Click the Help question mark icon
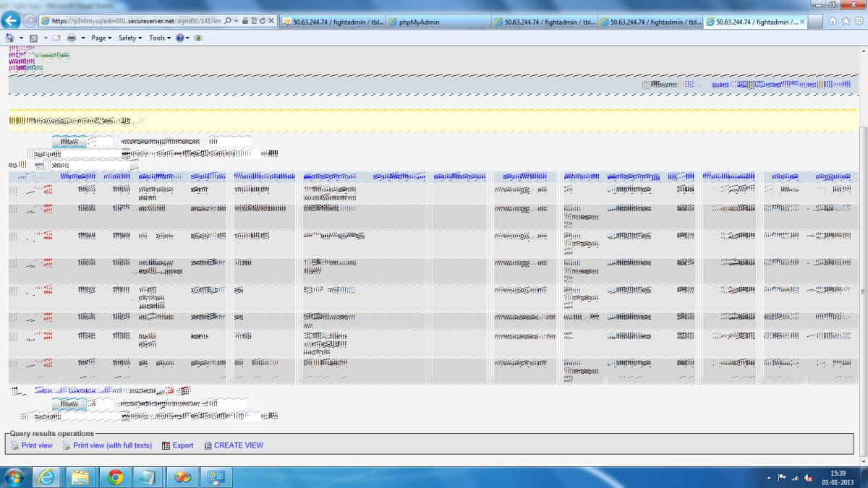The image size is (868, 488). click(x=180, y=38)
